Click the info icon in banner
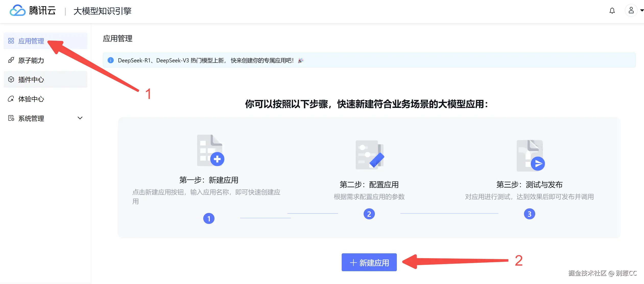Image resolution: width=644 pixels, height=284 pixels. (111, 60)
